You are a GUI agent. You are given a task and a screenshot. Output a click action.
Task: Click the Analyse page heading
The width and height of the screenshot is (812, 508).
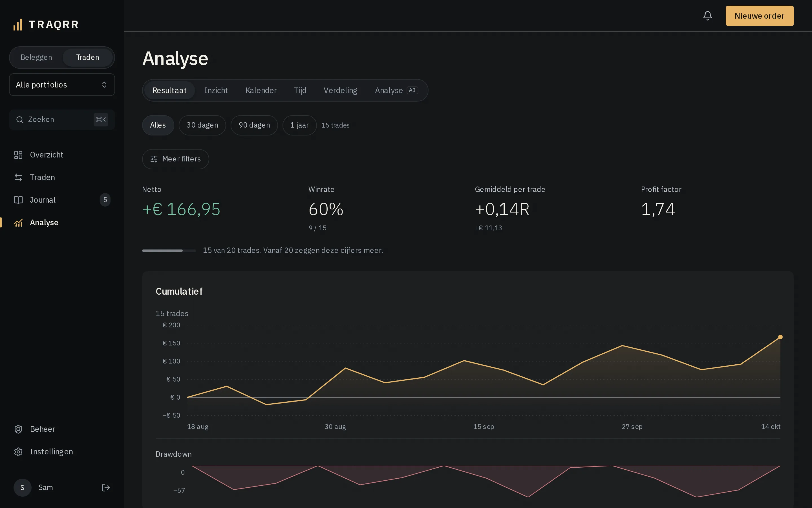175,58
